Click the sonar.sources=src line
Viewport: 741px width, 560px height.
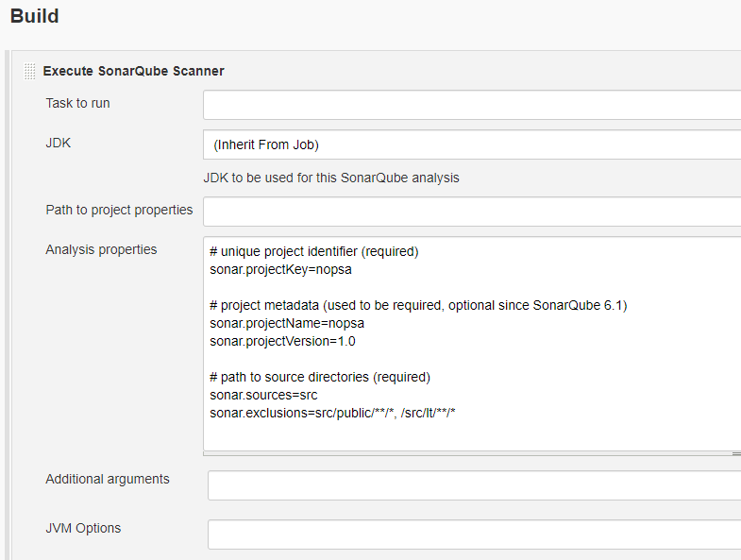click(x=263, y=395)
